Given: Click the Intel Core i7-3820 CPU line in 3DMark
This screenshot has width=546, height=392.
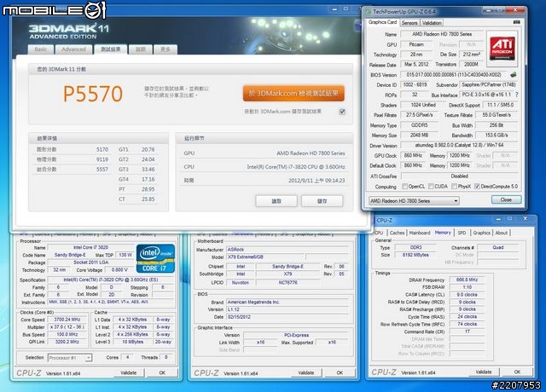Looking at the screenshot, I should point(296,167).
